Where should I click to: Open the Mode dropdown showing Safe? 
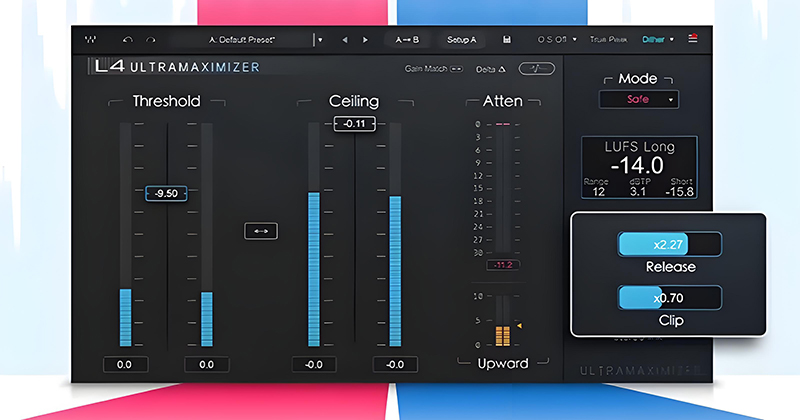point(638,99)
